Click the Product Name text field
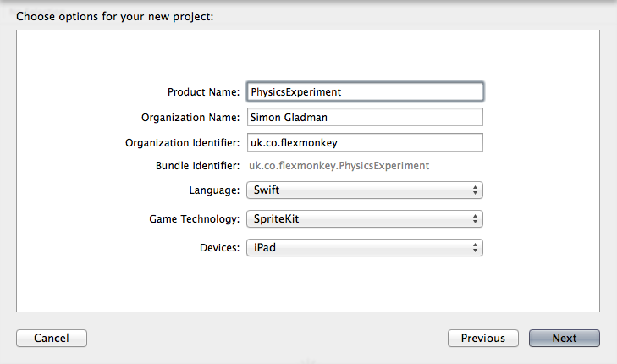 click(x=364, y=91)
